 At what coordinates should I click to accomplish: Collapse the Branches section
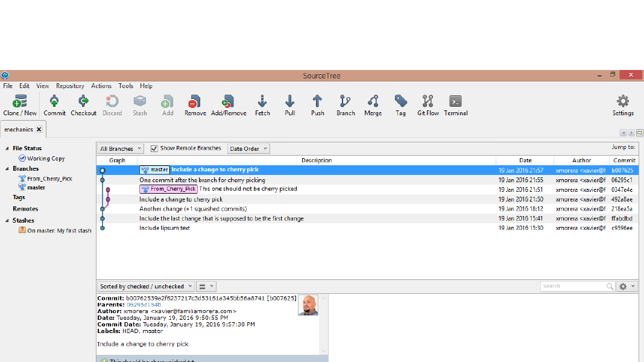(7, 168)
